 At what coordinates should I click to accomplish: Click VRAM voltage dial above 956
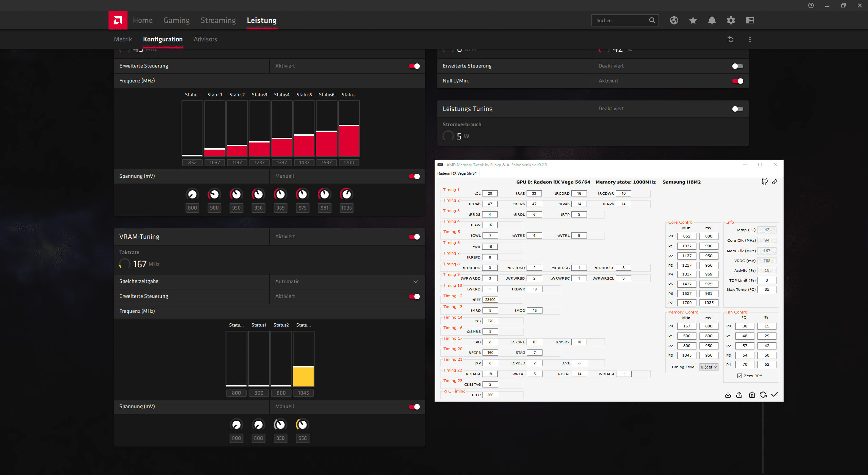pos(302,425)
